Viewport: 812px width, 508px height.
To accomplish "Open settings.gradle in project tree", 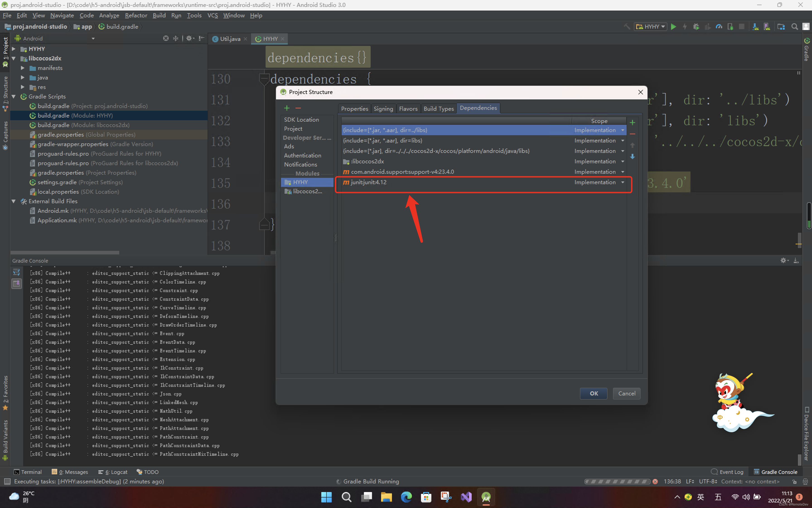I will pyautogui.click(x=76, y=182).
